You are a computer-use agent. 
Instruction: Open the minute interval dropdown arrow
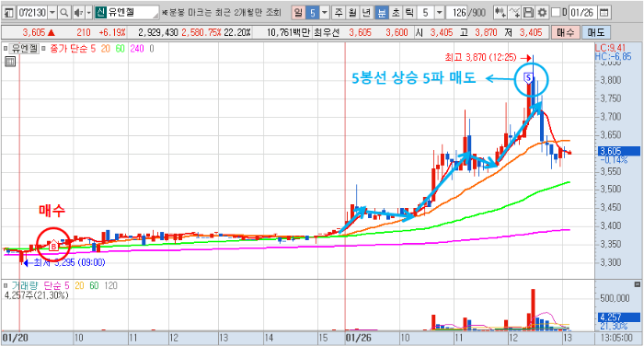[440, 13]
